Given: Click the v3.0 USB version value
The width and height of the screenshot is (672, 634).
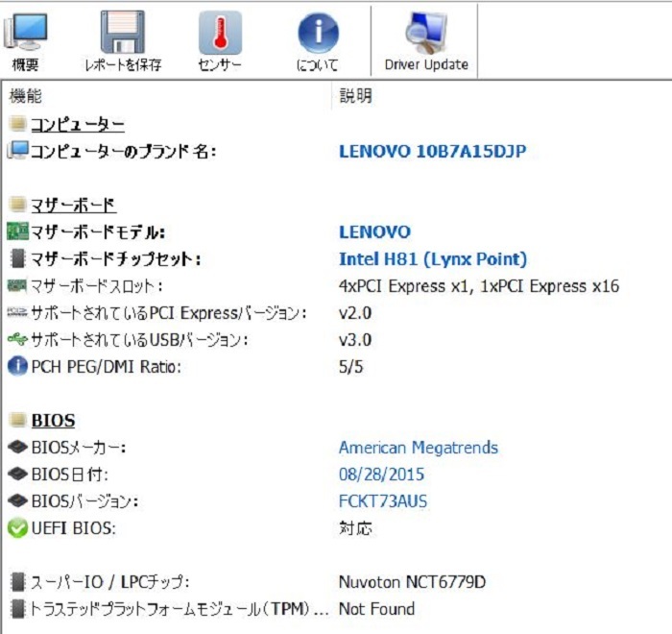Looking at the screenshot, I should [x=355, y=340].
